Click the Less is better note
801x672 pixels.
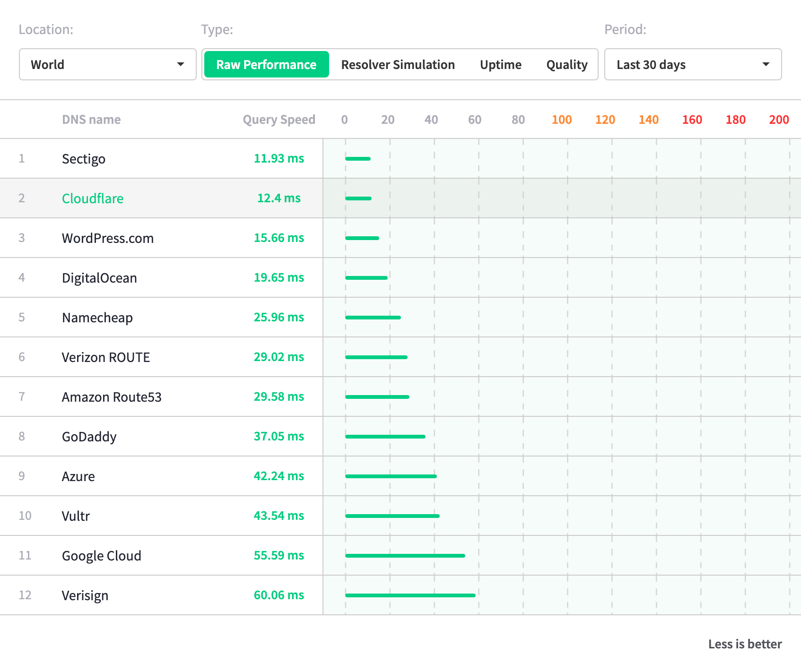[745, 644]
